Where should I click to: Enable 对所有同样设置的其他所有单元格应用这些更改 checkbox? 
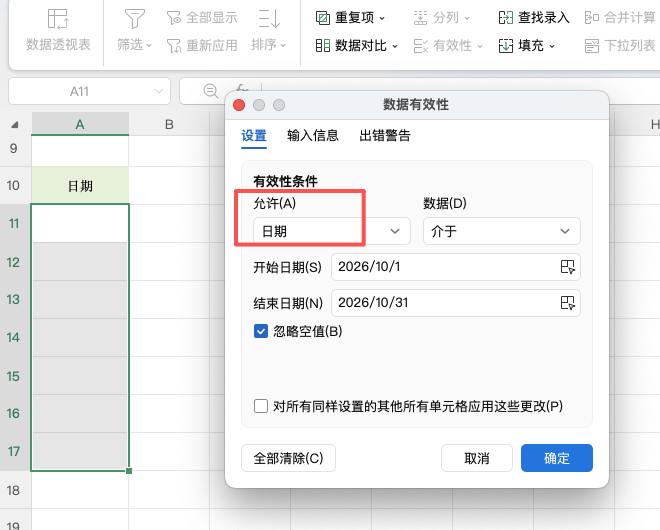pos(261,406)
